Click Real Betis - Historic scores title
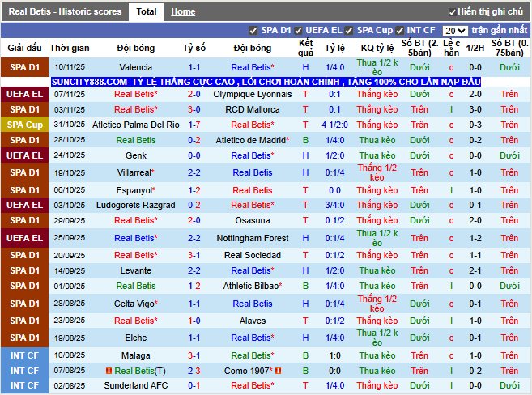This screenshot has width=532, height=395. (65, 11)
